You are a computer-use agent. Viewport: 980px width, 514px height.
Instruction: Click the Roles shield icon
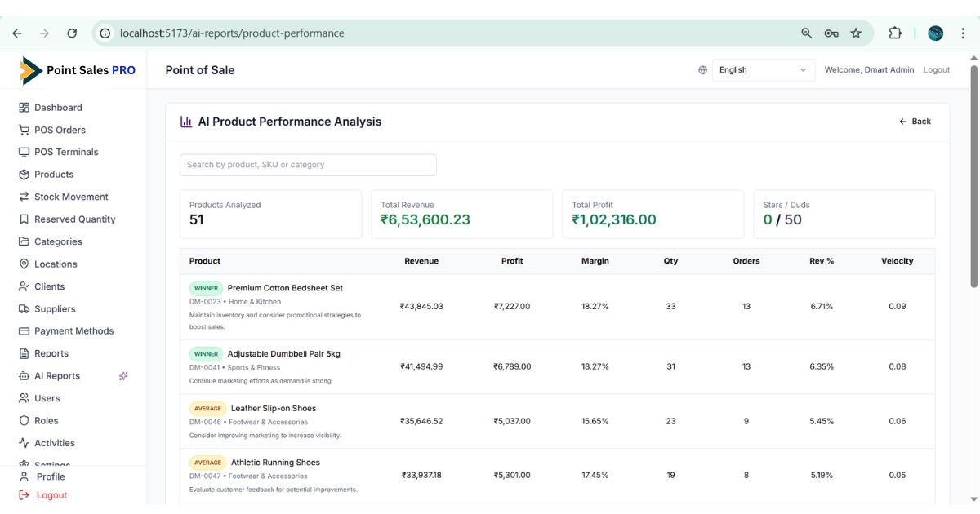click(24, 421)
